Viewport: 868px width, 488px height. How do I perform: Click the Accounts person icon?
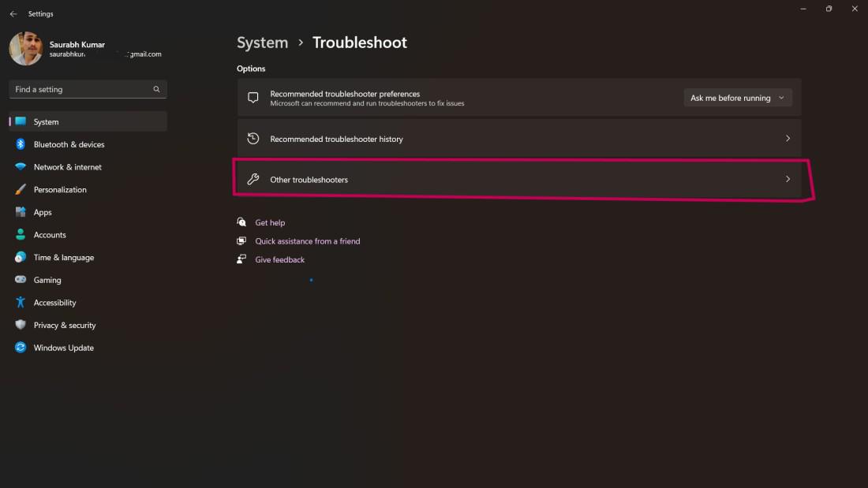click(21, 235)
